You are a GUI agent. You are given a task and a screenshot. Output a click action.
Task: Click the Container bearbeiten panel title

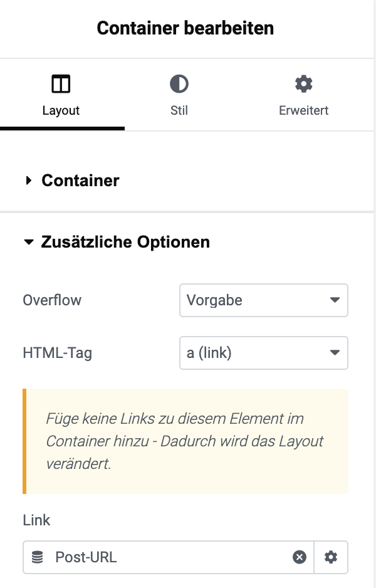(185, 28)
